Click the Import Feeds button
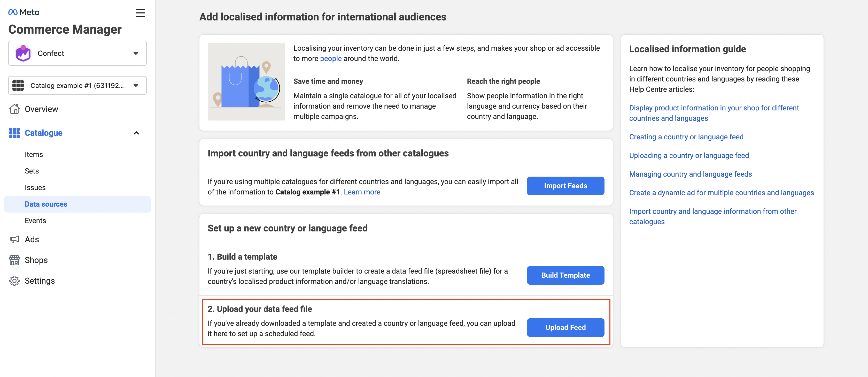 coord(565,186)
